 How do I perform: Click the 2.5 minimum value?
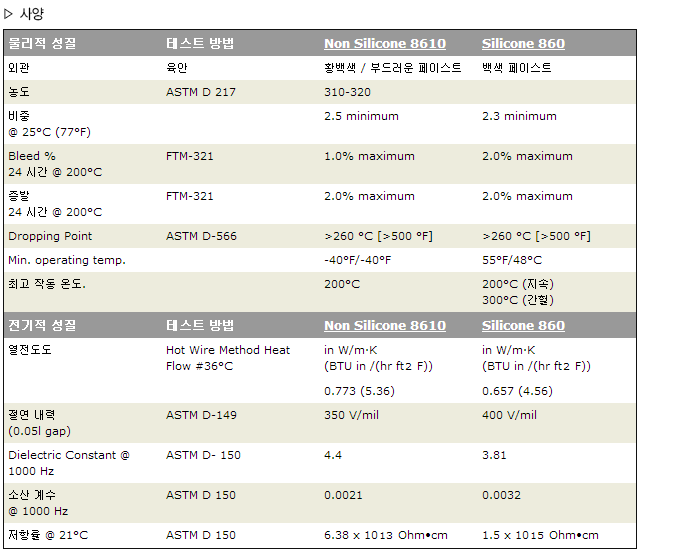tap(361, 116)
